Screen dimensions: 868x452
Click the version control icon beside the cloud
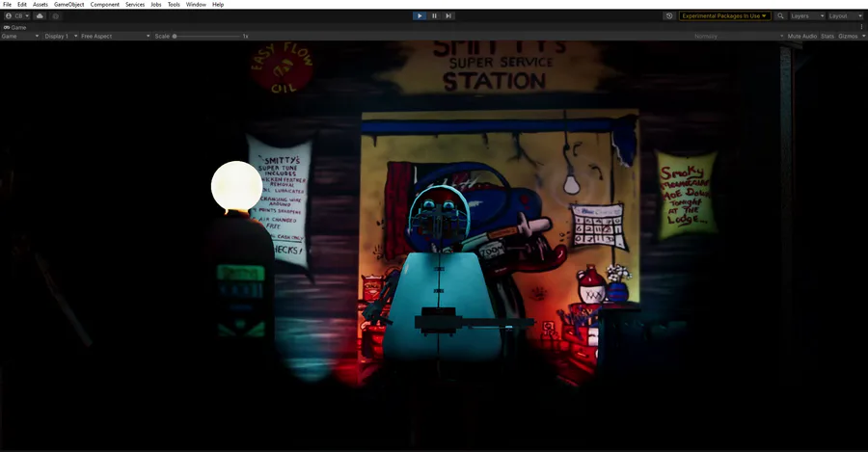click(55, 16)
